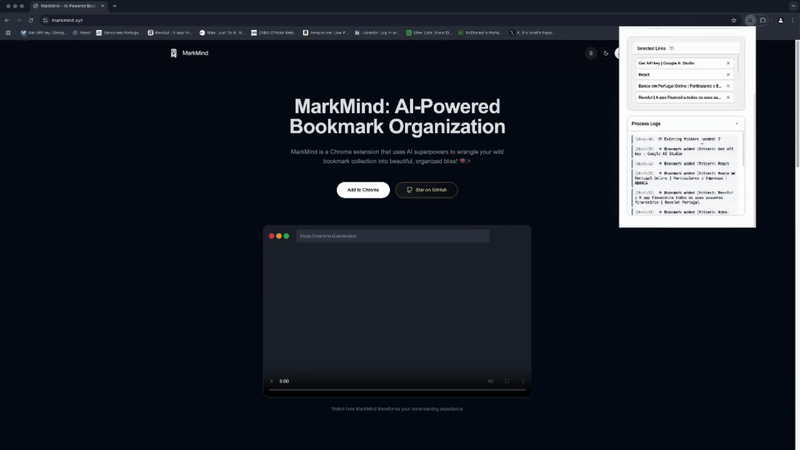The image size is (800, 450).
Task: Click the MarkMind brand name text
Action: pos(195,53)
